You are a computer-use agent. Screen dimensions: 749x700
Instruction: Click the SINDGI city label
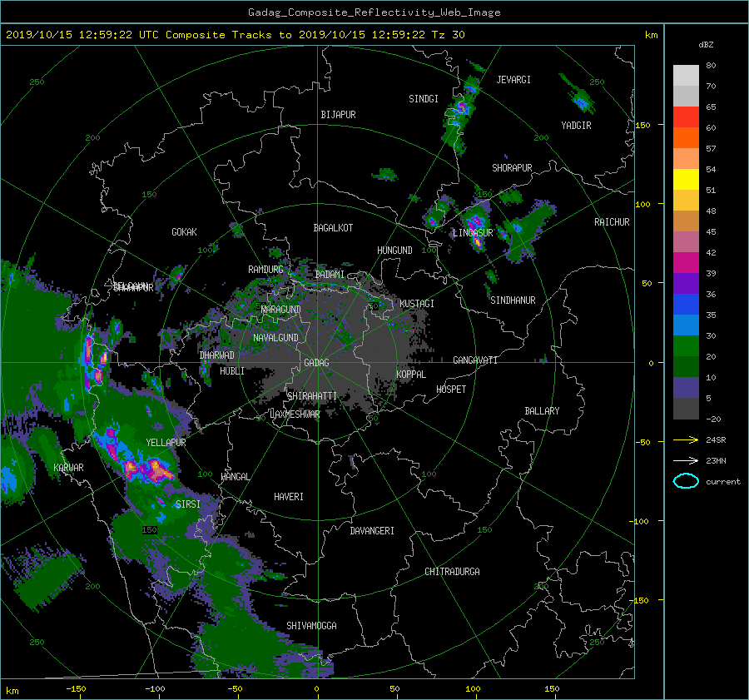tap(424, 99)
